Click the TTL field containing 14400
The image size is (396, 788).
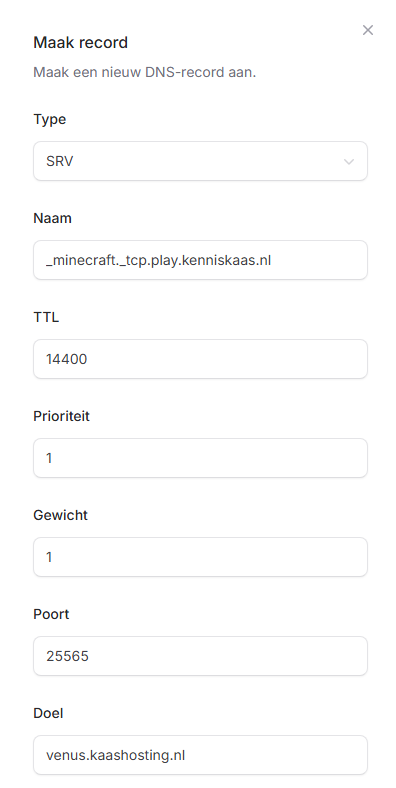pos(201,359)
